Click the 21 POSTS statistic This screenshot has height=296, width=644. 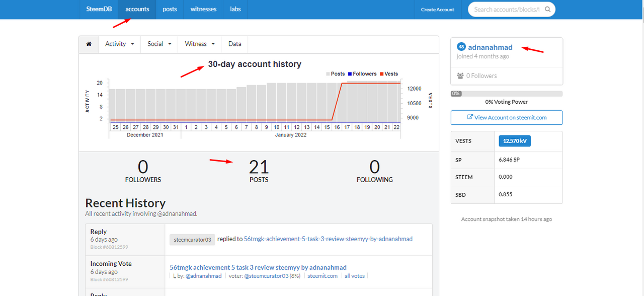coord(259,171)
